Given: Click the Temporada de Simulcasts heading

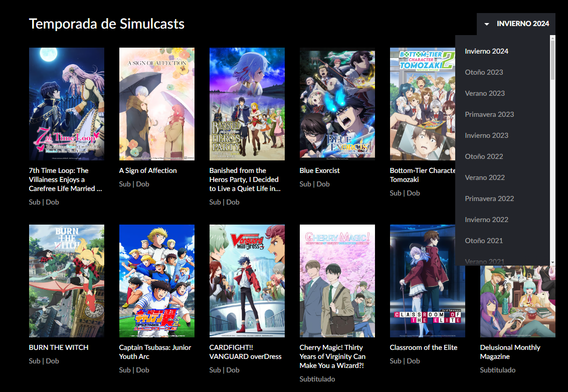Looking at the screenshot, I should point(106,24).
